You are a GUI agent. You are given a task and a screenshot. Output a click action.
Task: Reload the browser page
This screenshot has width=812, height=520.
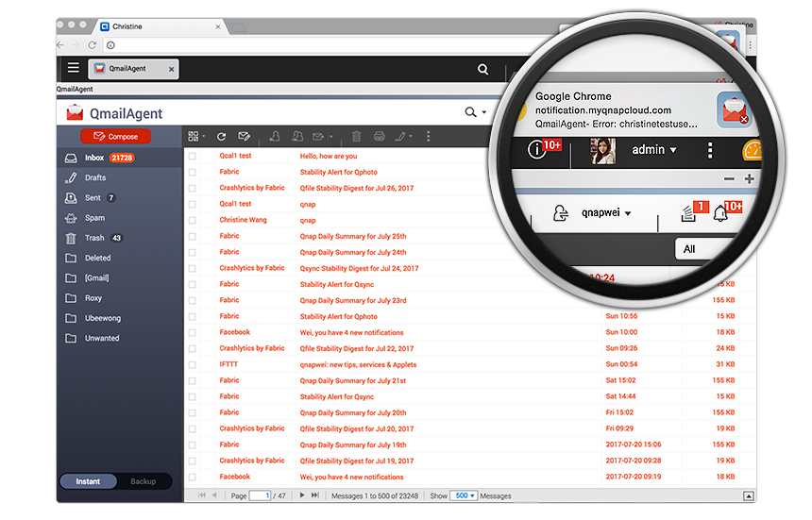tap(93, 45)
